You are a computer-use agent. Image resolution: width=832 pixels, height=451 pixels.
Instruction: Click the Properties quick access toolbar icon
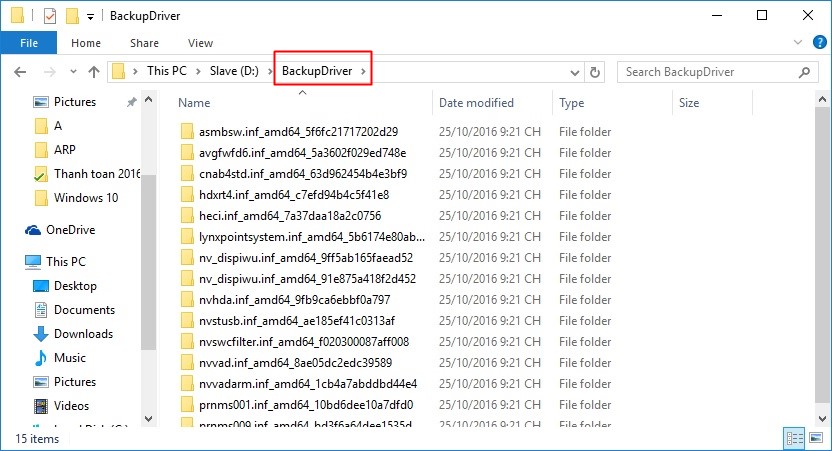click(x=50, y=16)
